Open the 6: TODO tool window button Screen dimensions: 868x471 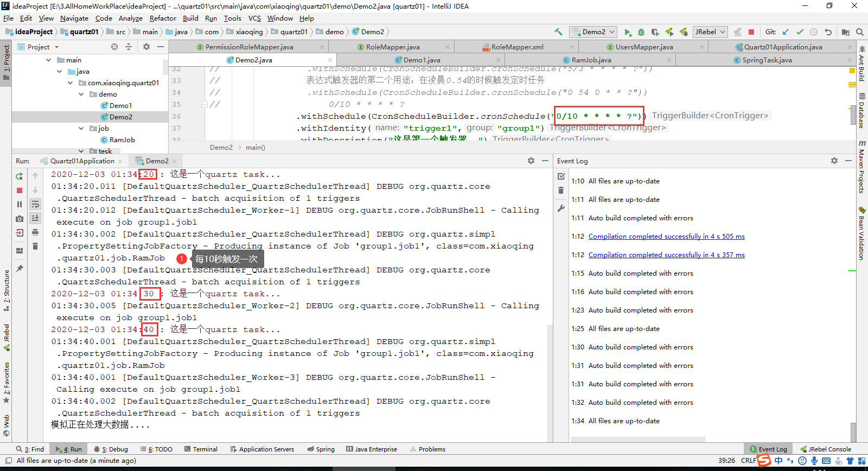coord(156,449)
